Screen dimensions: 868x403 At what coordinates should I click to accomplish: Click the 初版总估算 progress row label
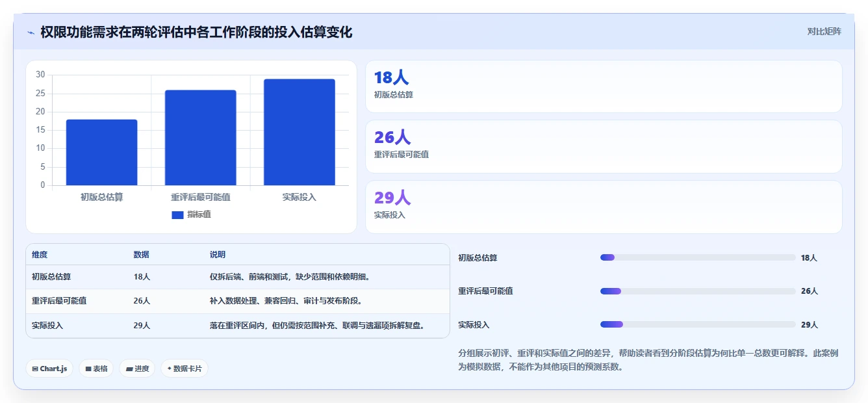478,258
